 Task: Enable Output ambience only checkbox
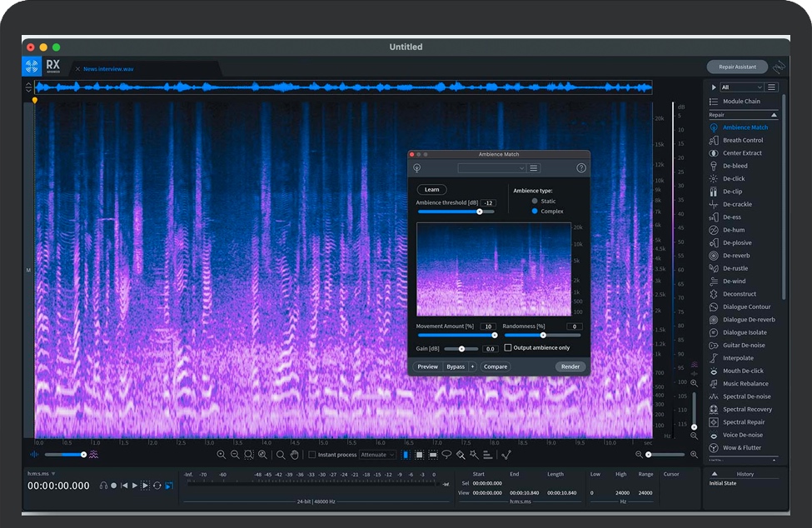(x=508, y=348)
